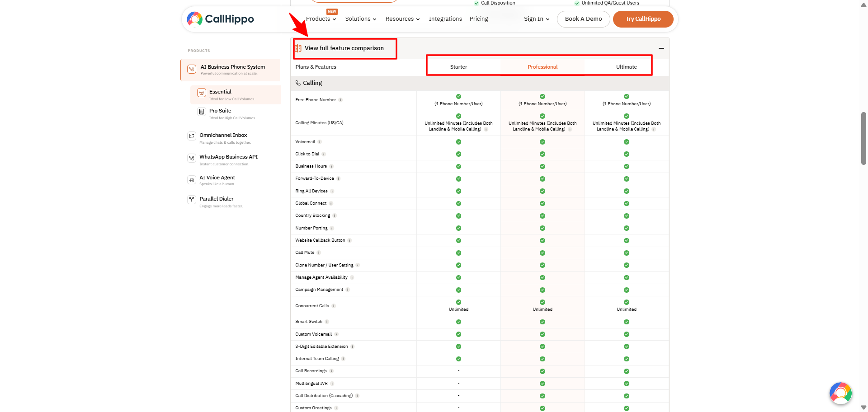Click info icon next to Click to Dial

click(x=324, y=154)
